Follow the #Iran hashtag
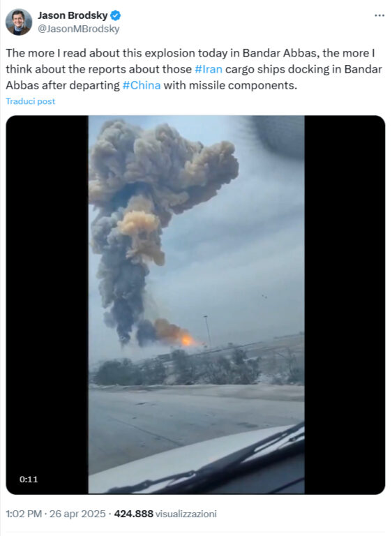 click(209, 69)
